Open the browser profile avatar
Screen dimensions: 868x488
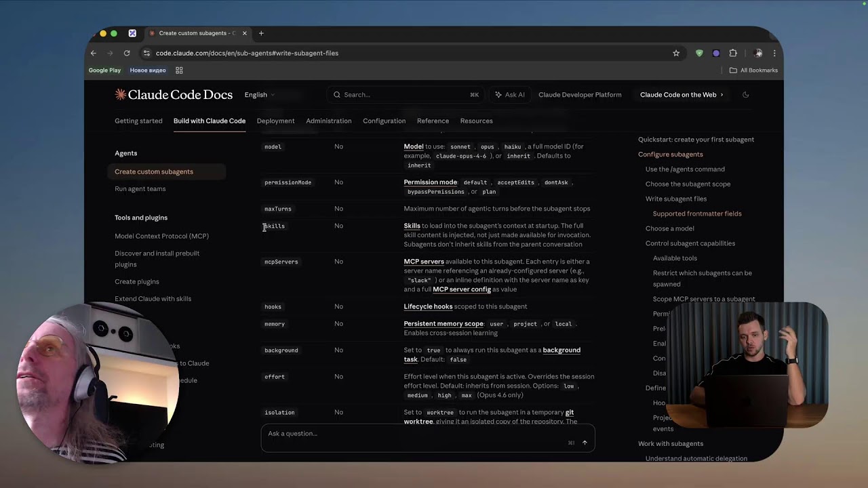(758, 53)
